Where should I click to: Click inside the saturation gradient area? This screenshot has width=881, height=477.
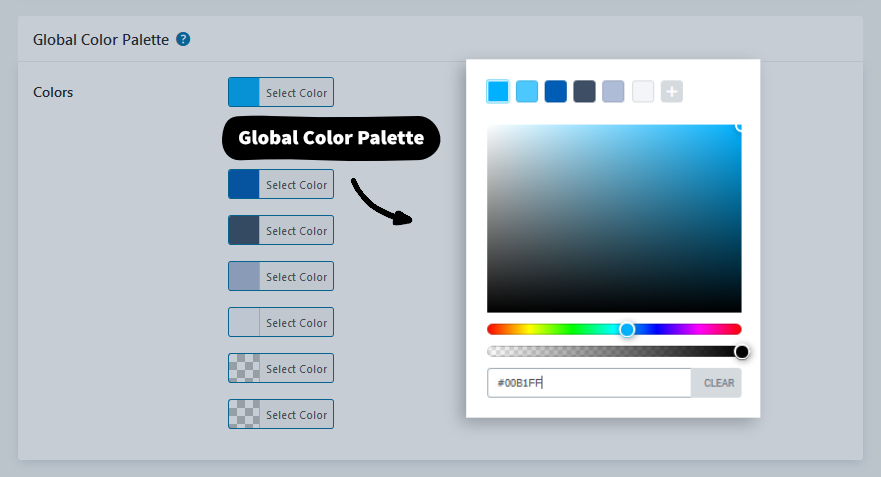click(x=614, y=219)
